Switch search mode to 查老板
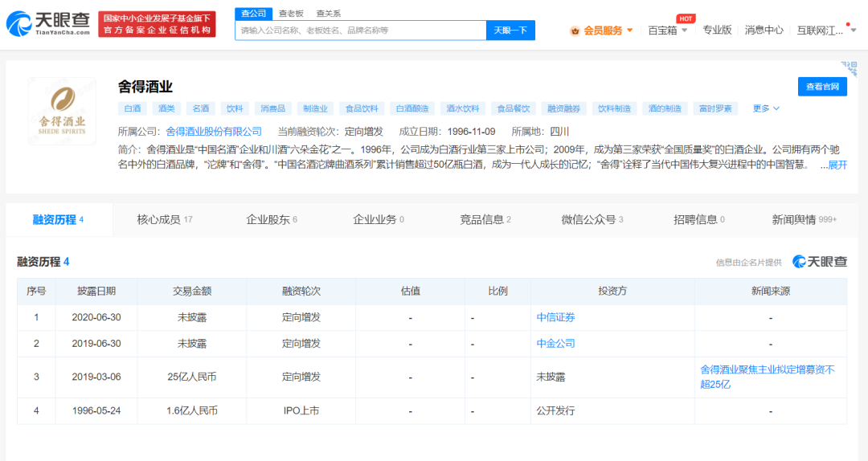The height and width of the screenshot is (461, 868). click(292, 13)
